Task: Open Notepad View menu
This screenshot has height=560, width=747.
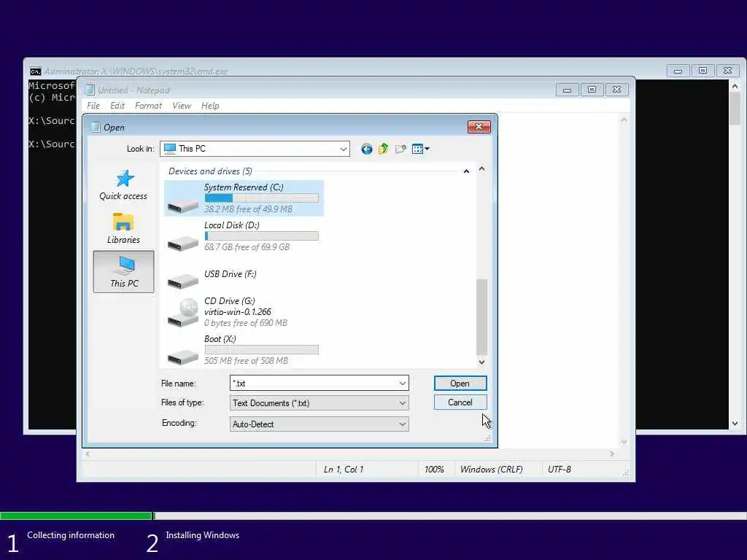Action: click(x=182, y=106)
